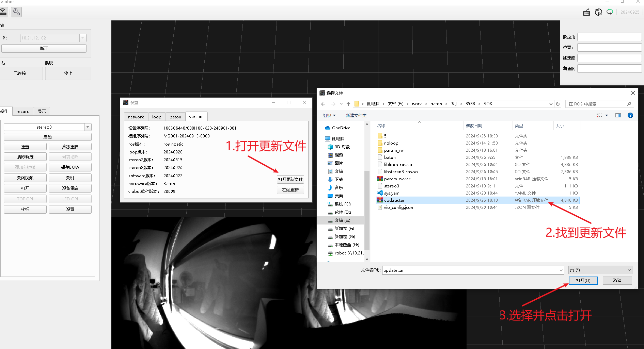The height and width of the screenshot is (349, 644).
Task: Click 设备重启 button
Action: click(70, 188)
